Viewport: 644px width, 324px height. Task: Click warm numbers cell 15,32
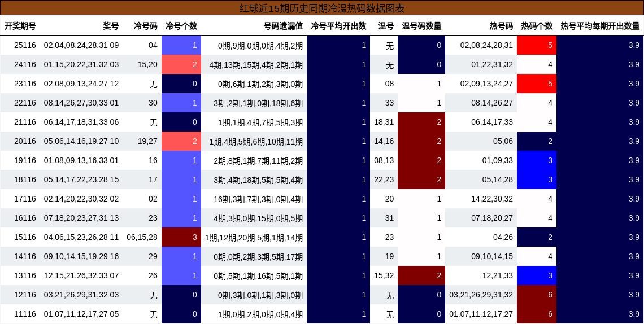(x=384, y=275)
